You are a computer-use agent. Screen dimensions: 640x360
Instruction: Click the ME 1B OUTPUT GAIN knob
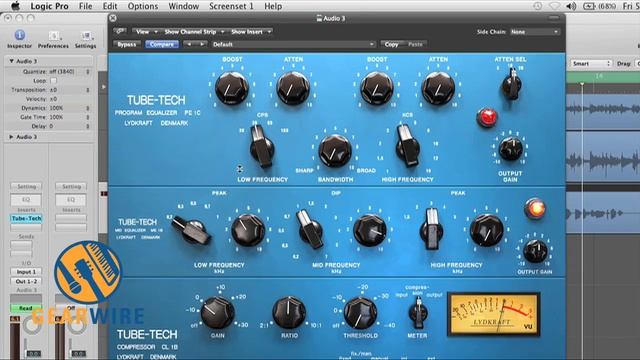click(x=535, y=251)
